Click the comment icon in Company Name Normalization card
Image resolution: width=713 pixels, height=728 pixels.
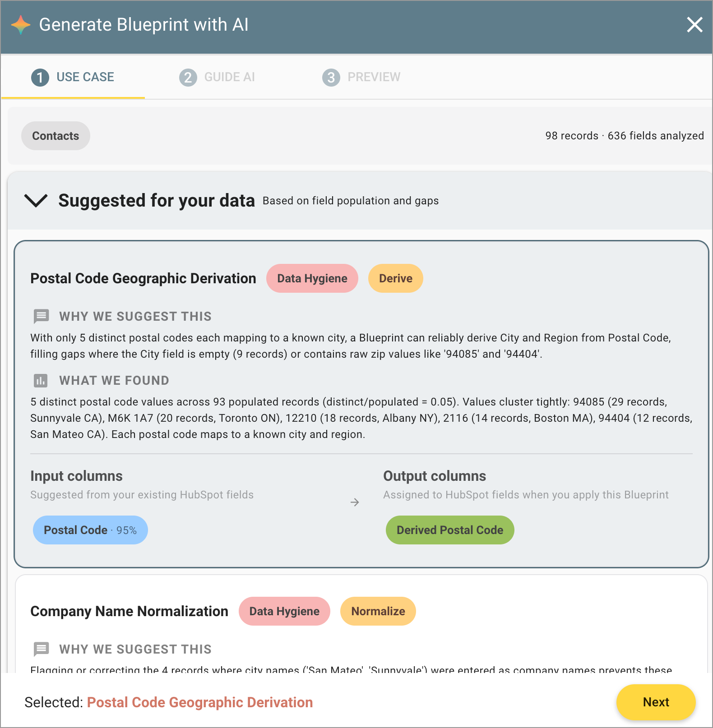point(41,649)
